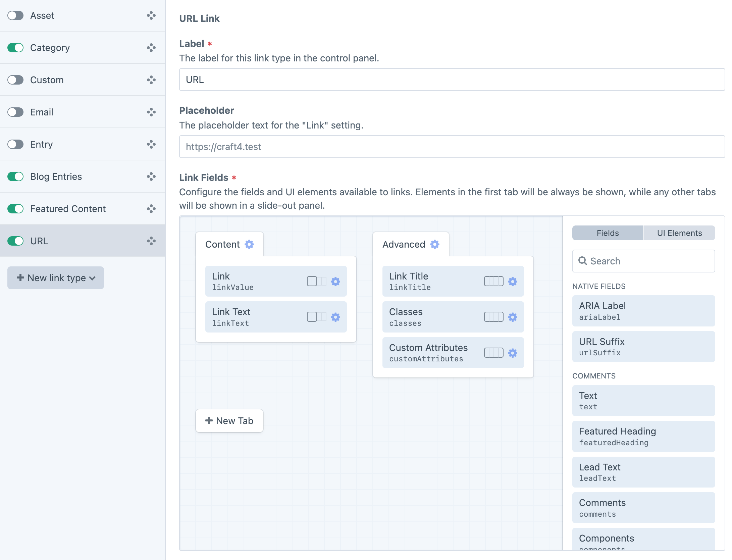Open the Link Title field settings gear
Viewport: 732px width, 560px height.
click(513, 282)
